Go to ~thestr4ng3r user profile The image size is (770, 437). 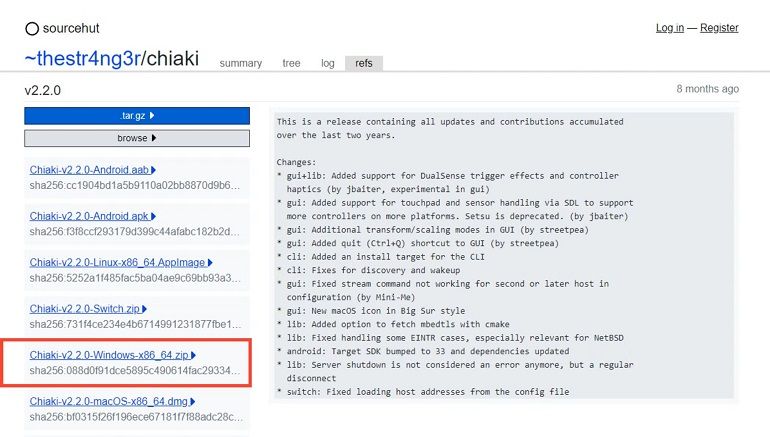pos(82,58)
